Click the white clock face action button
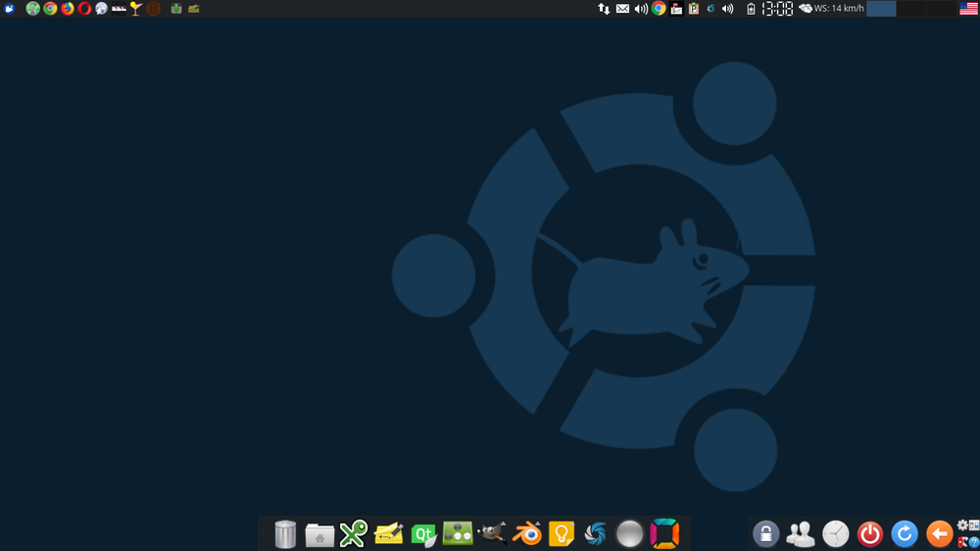Screen dimensions: 980x551 [836, 534]
